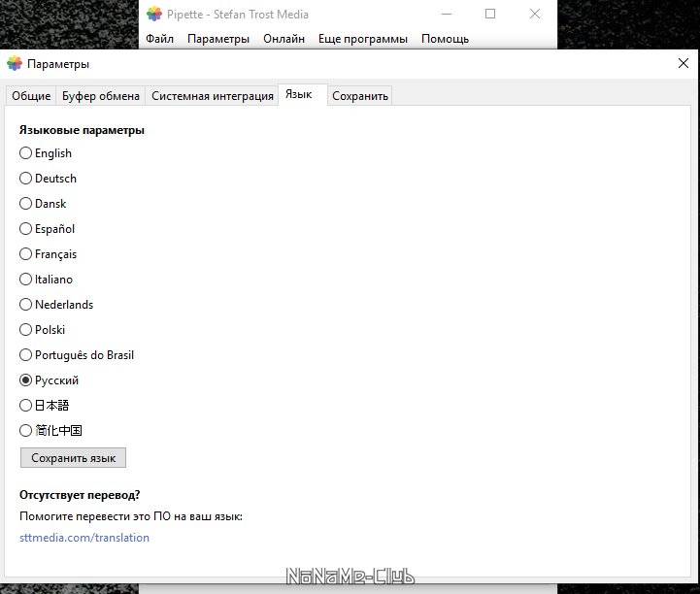
Task: Close the Pipette main window
Action: 535,14
